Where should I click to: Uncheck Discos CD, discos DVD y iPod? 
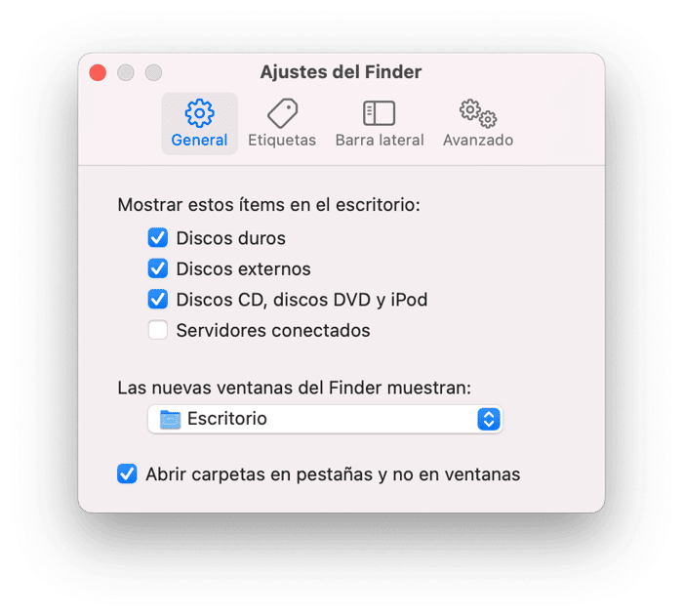pos(158,300)
